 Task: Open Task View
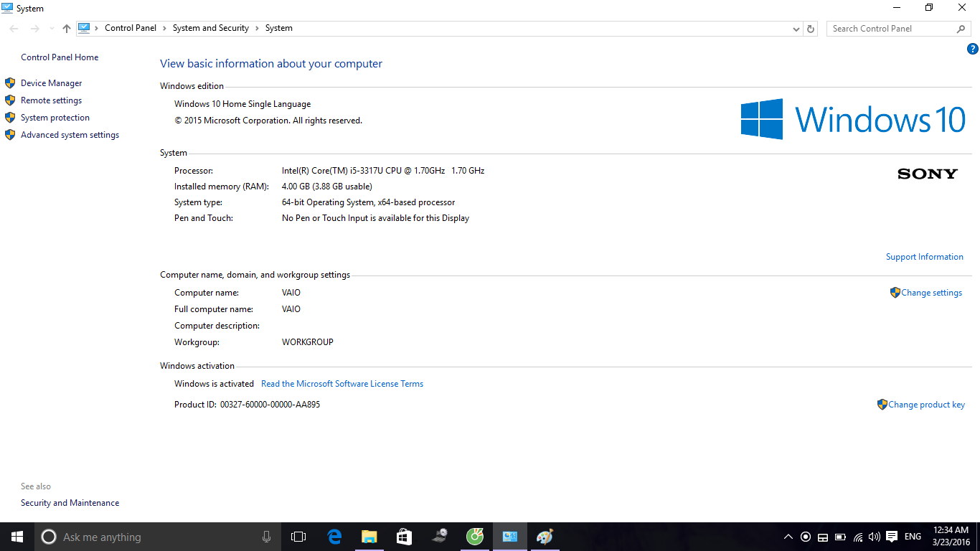tap(298, 537)
